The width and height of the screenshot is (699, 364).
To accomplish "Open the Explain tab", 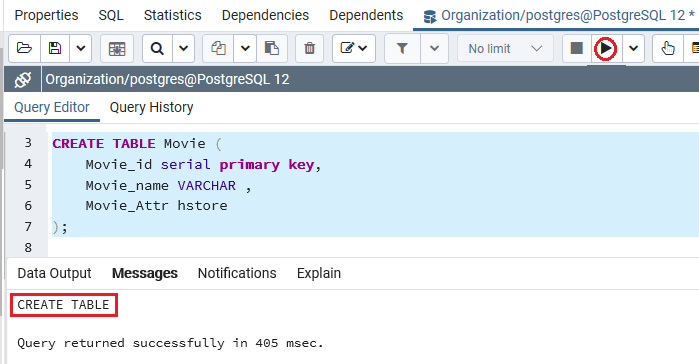I will (319, 273).
